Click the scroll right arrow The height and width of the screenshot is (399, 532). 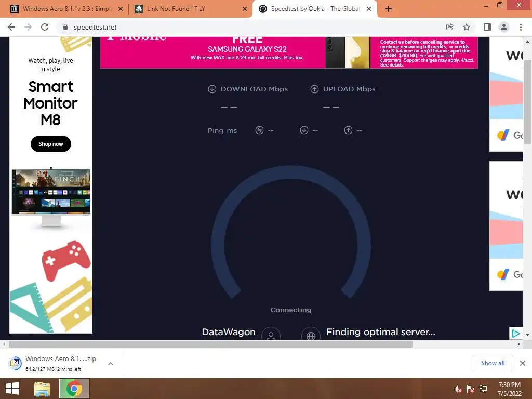pos(519,344)
